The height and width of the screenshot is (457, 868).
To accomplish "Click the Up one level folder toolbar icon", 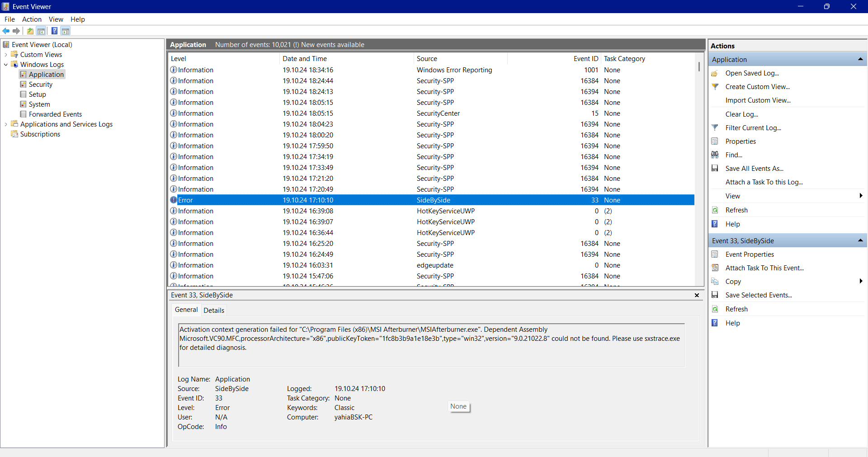I will [30, 31].
